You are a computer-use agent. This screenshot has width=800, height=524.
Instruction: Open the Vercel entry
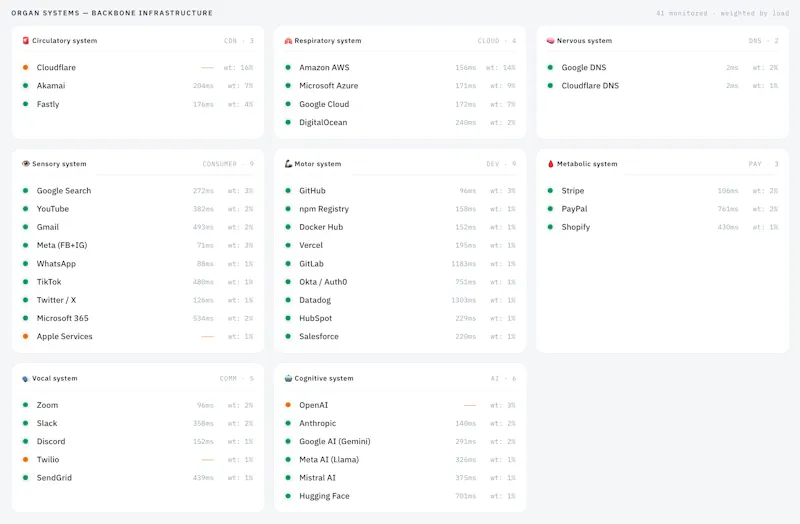(x=400, y=245)
